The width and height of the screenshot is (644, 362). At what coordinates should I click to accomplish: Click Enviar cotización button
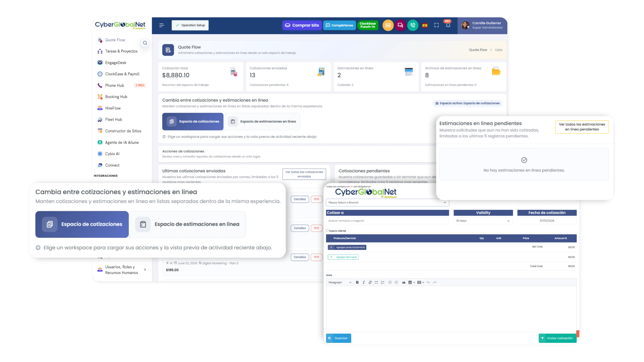[x=557, y=338]
